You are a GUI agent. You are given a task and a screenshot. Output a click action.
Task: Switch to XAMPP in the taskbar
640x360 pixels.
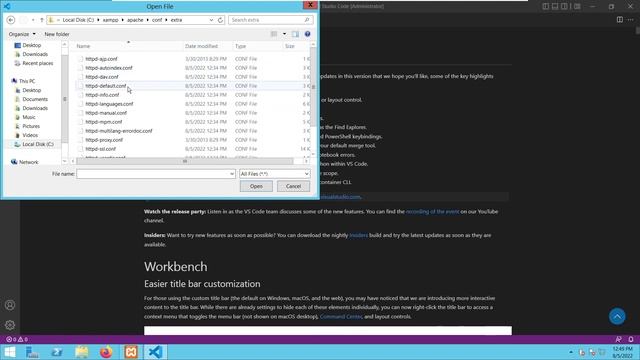(131, 352)
